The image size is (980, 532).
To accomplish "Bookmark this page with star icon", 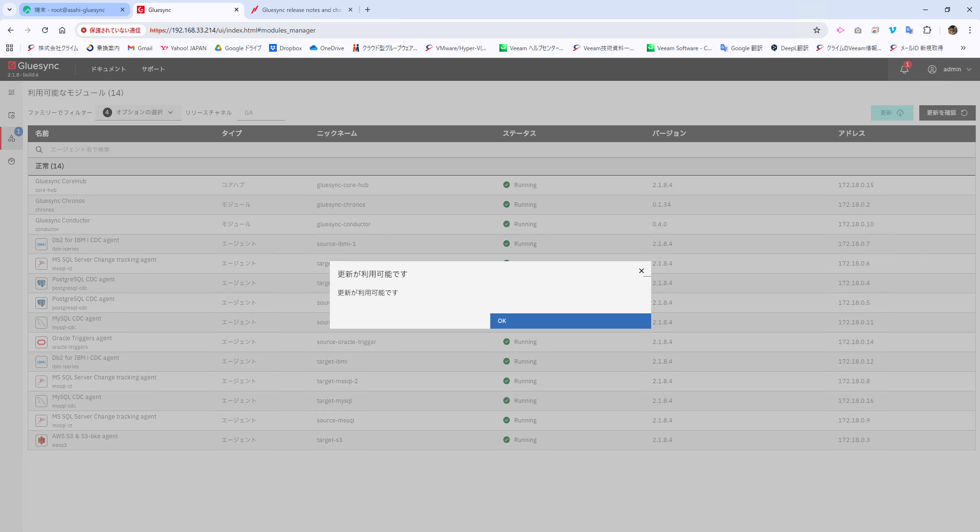I will click(817, 30).
